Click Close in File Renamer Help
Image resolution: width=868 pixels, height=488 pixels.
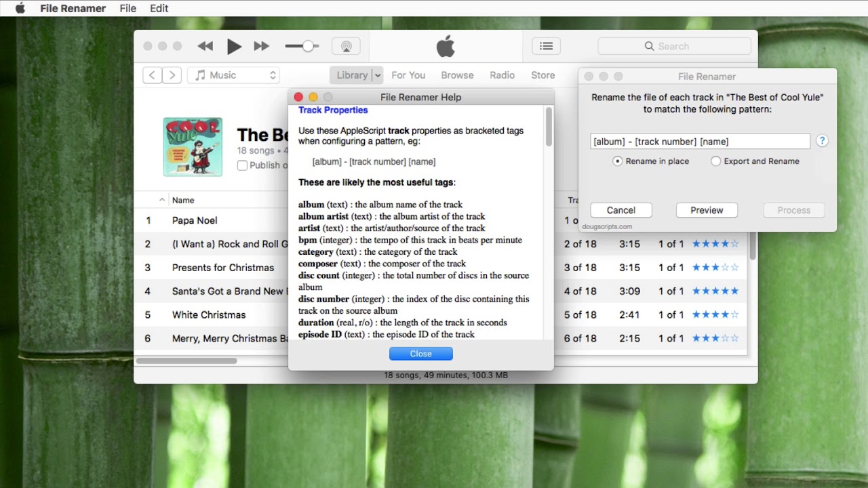point(420,354)
